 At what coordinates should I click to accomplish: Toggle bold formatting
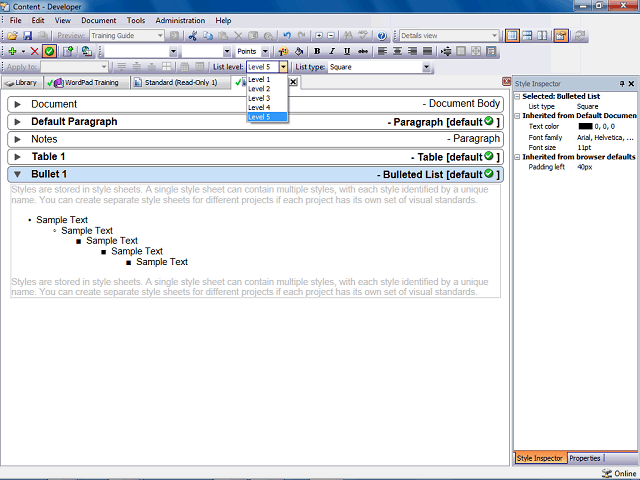click(x=317, y=51)
